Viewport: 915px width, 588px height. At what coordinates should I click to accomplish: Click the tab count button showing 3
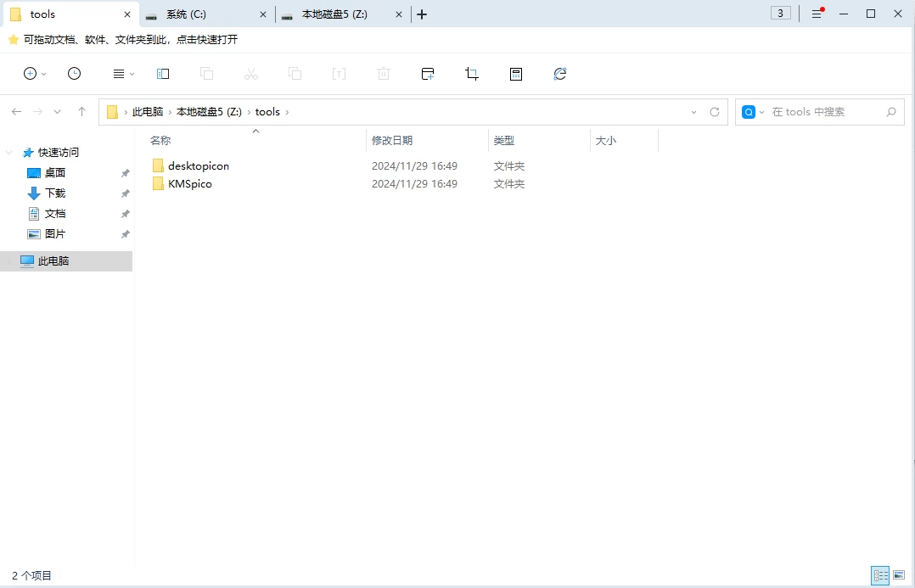[780, 13]
